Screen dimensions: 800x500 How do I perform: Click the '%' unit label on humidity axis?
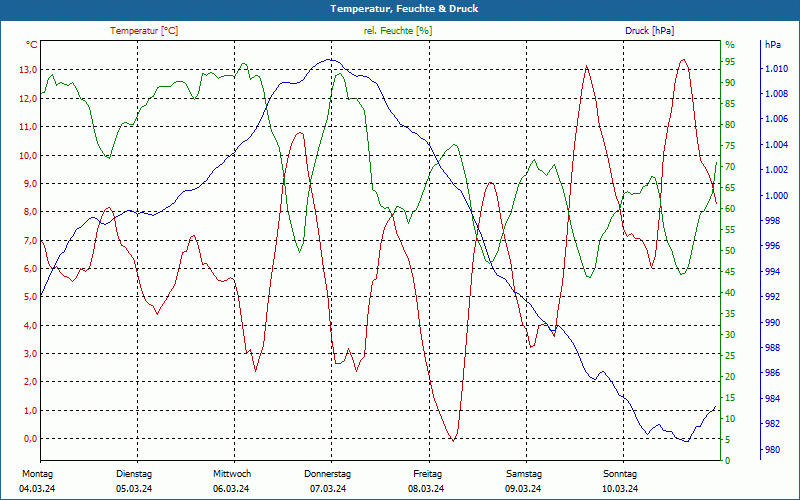[730, 45]
